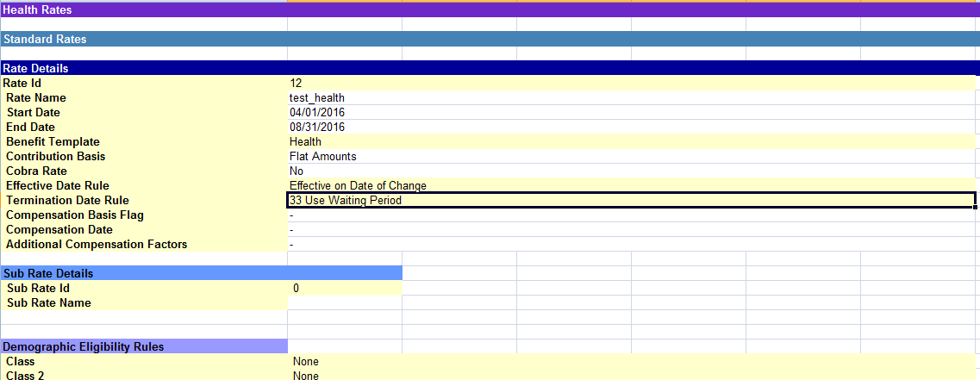The image size is (980, 380).
Task: Click the End Date label cell
Action: pyautogui.click(x=144, y=128)
